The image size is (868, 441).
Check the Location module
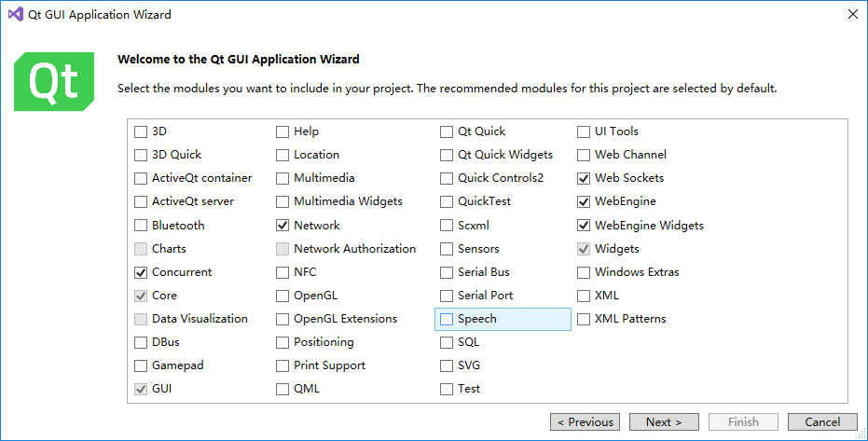pyautogui.click(x=282, y=155)
